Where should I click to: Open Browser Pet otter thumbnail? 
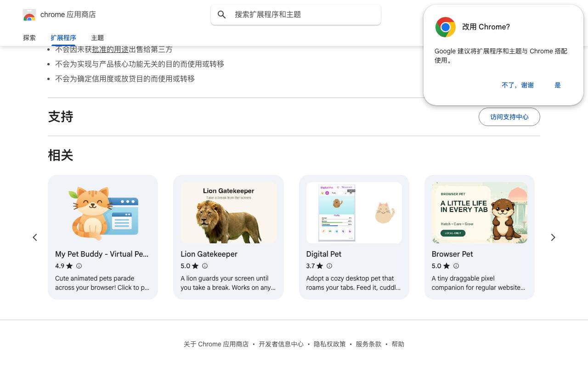(x=480, y=213)
